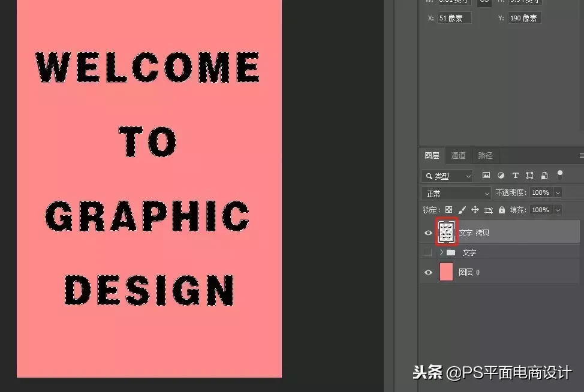Image resolution: width=584 pixels, height=392 pixels.
Task: Filter layers by pixel layers icon
Action: pyautogui.click(x=486, y=176)
